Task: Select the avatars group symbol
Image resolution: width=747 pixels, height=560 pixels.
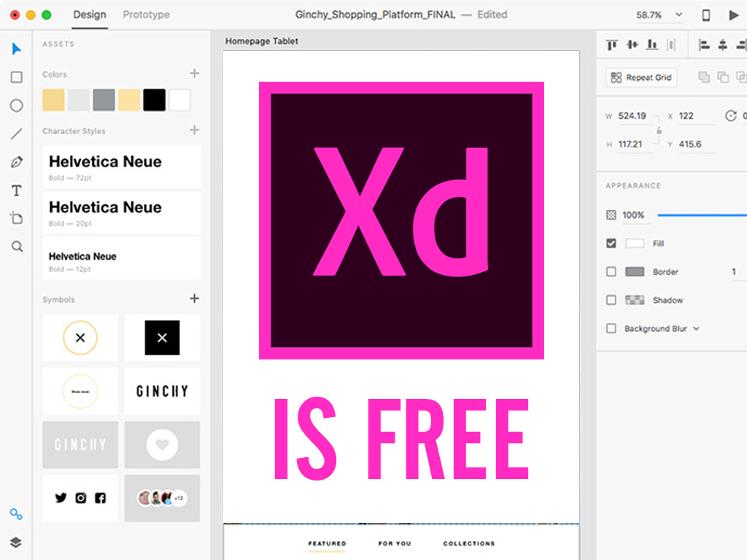Action: coord(162,498)
